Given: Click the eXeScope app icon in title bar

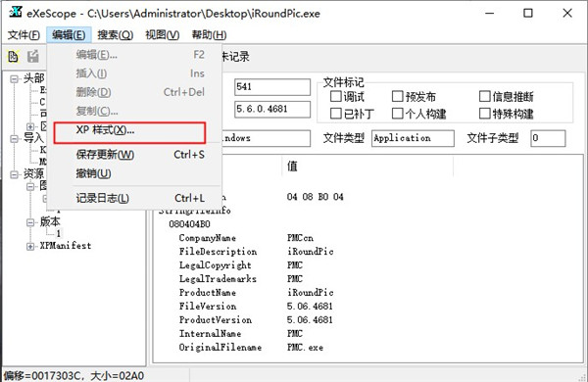Looking at the screenshot, I should [15, 13].
